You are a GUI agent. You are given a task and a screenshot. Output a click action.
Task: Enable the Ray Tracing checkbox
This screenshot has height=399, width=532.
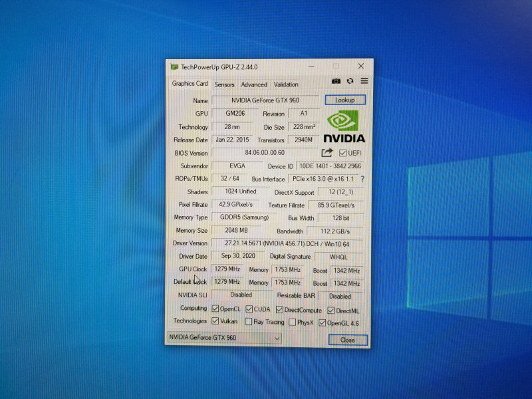249,321
